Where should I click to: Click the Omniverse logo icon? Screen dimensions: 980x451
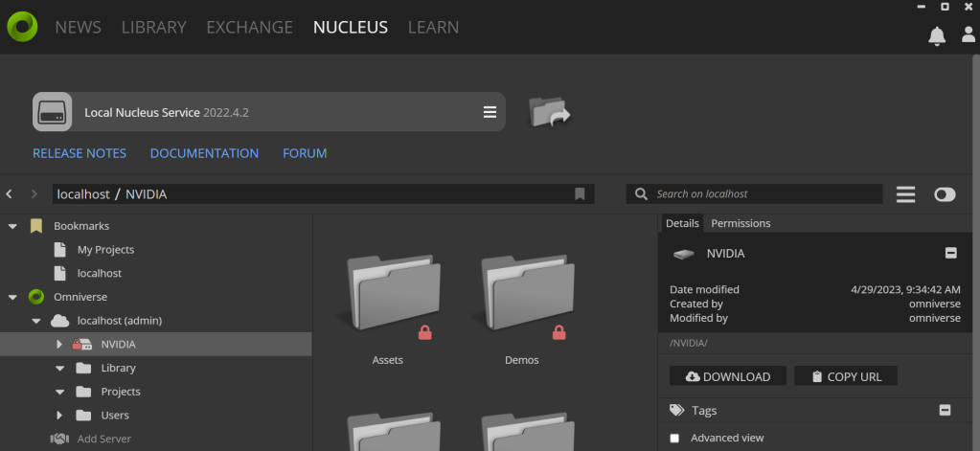(x=23, y=27)
